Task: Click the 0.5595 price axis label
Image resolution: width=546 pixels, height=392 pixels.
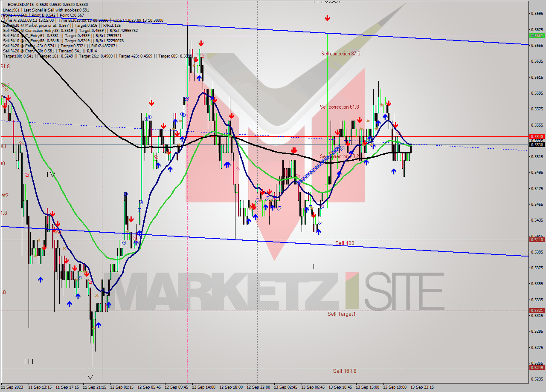Action: pos(537,93)
